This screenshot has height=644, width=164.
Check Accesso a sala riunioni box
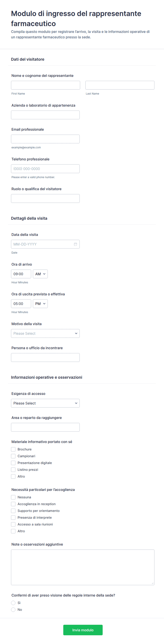click(x=13, y=524)
